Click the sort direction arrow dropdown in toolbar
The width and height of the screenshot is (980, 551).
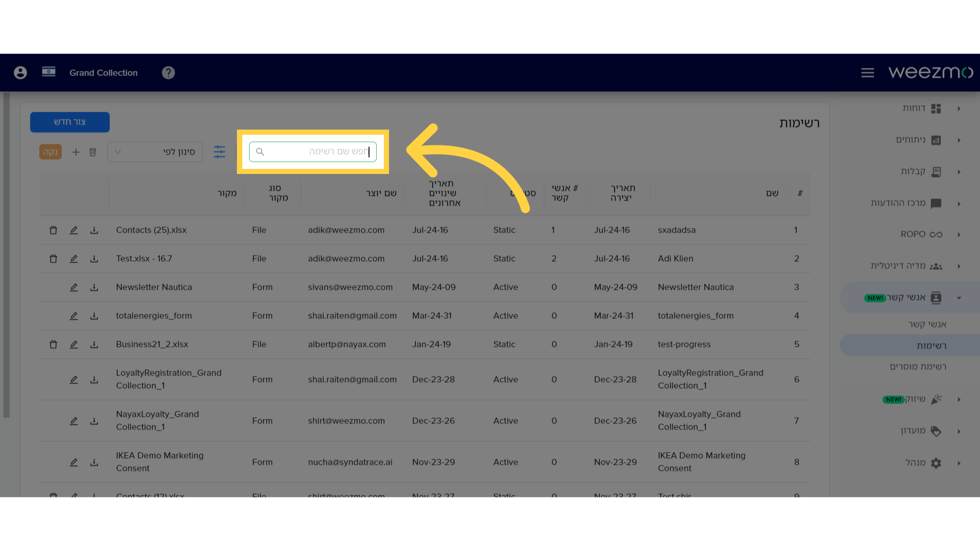tap(117, 151)
